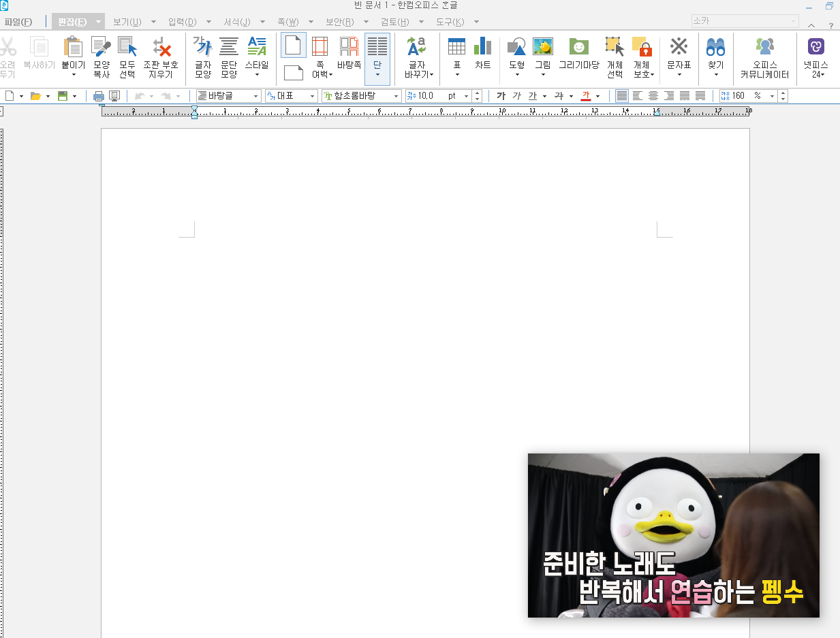Click the 스타일 (style) icon

coord(257,46)
